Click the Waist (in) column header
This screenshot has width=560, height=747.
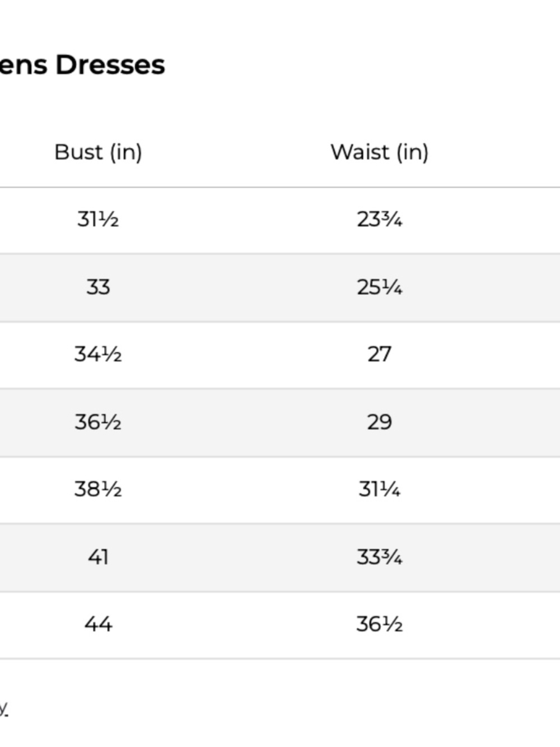[x=379, y=152]
